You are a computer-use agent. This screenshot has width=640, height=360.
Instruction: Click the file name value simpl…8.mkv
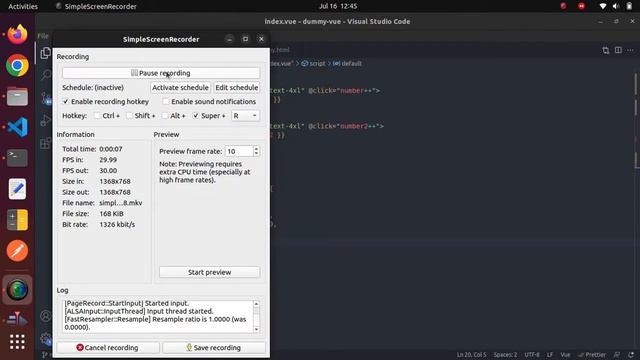[121, 203]
